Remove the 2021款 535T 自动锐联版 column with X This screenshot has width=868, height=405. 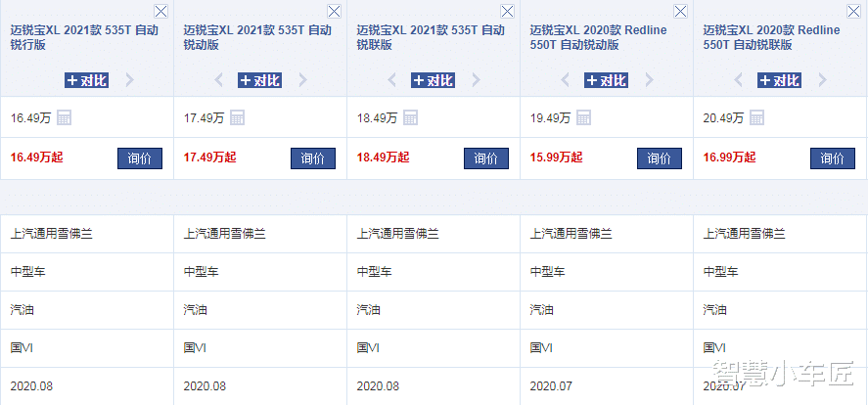click(507, 11)
